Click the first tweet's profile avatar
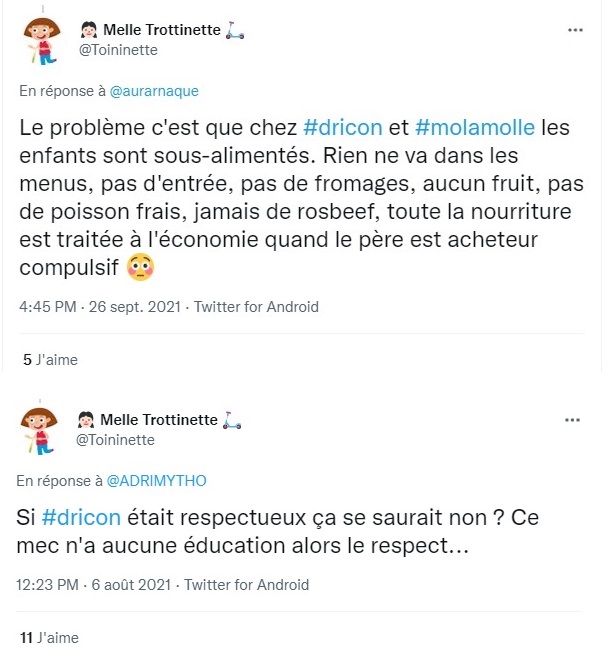The width and height of the screenshot is (607, 655). (39, 42)
